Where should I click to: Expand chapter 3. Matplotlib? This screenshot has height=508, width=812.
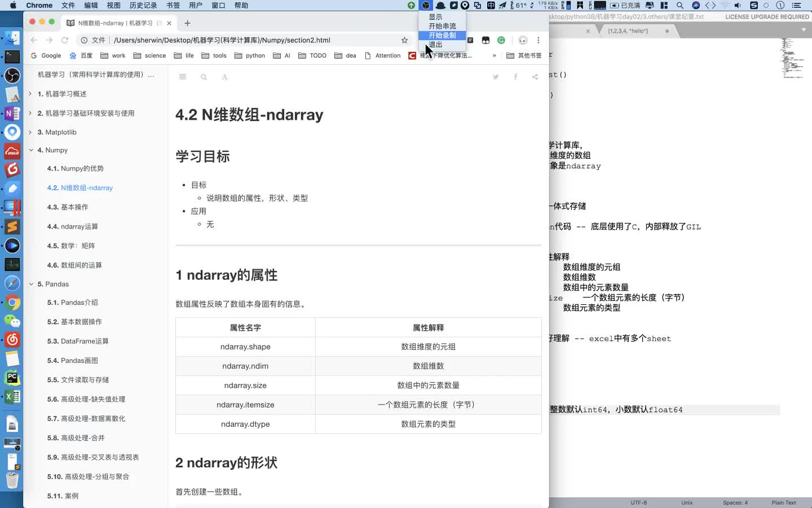coord(30,132)
